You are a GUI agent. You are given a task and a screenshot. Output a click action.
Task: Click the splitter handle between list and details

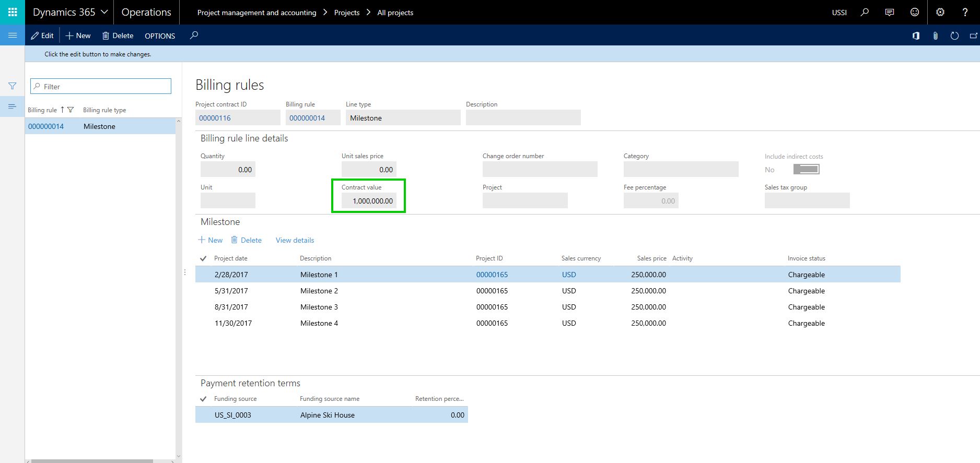[x=185, y=272]
